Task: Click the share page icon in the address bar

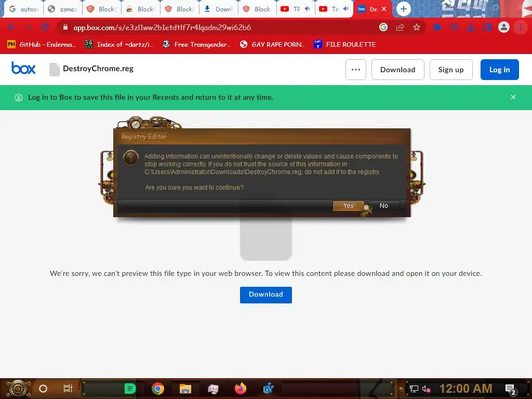Action: (x=400, y=27)
